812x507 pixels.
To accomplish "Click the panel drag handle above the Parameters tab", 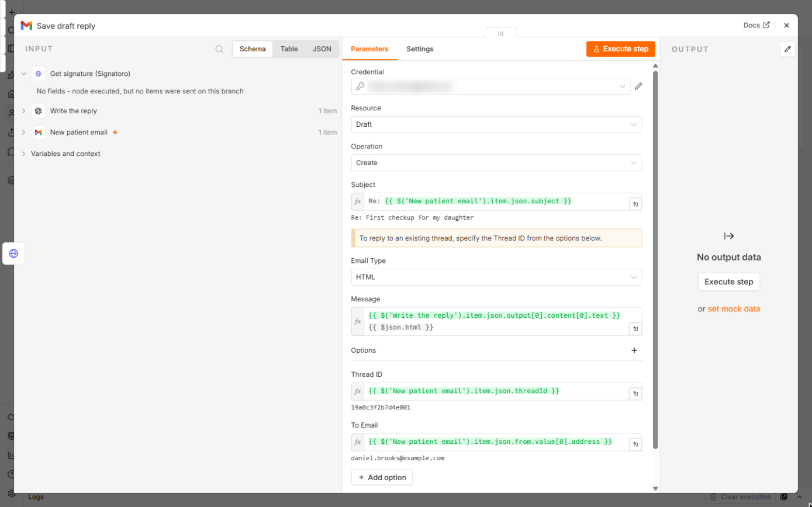I will click(x=500, y=34).
